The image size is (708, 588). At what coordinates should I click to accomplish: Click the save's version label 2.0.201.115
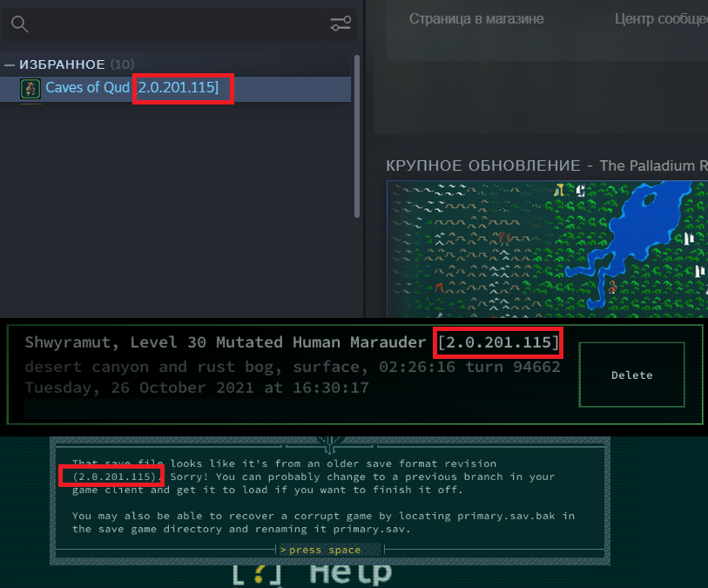pos(498,342)
